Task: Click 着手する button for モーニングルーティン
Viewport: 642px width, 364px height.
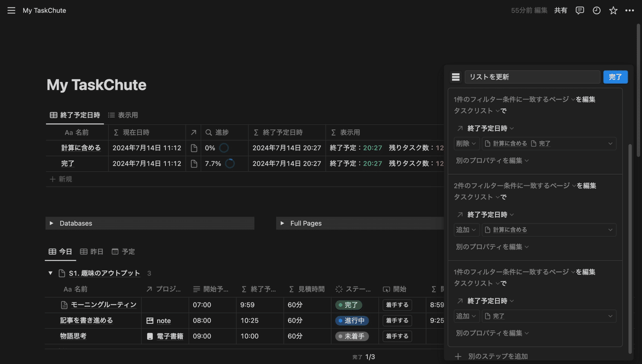Action: pos(397,305)
